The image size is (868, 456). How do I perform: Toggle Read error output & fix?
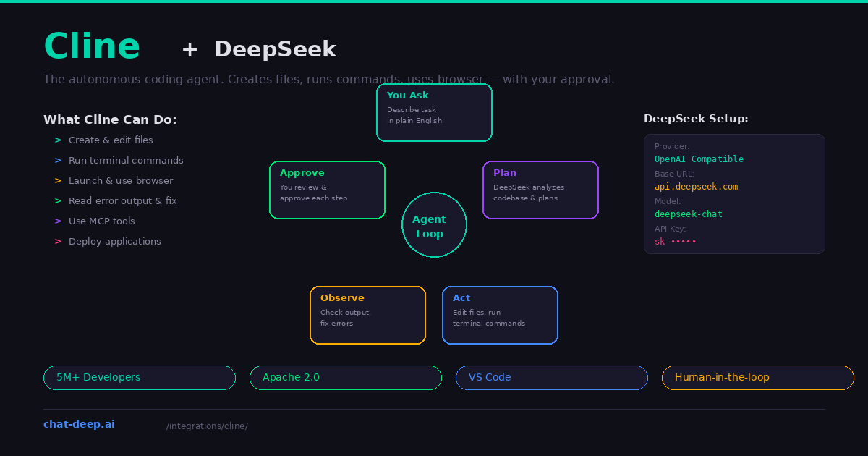pos(123,200)
